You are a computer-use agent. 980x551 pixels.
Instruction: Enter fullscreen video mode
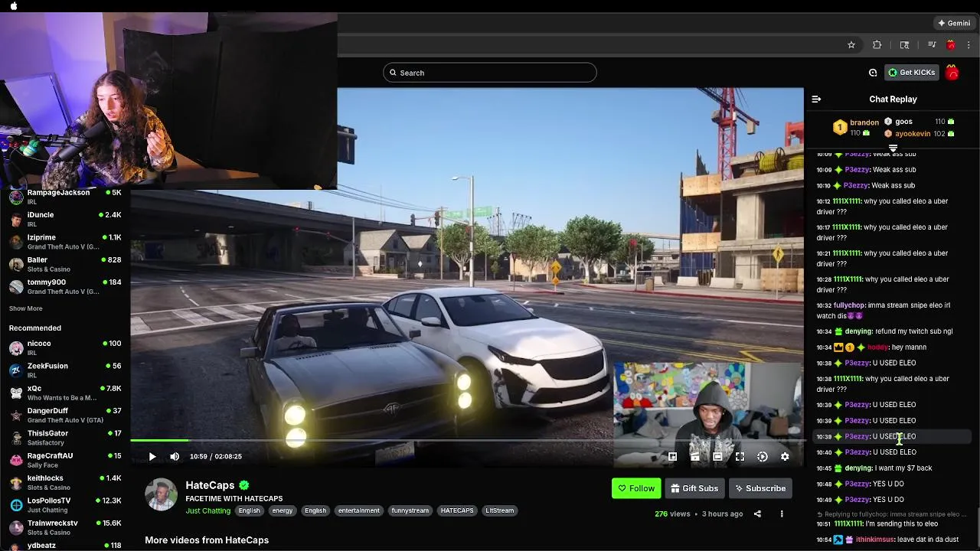click(x=740, y=457)
